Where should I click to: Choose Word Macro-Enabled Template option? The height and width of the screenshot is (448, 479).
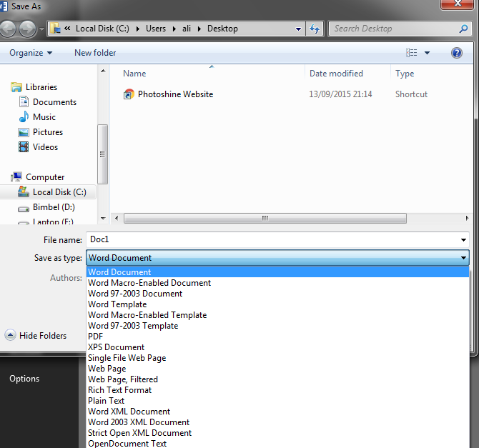tap(277, 315)
